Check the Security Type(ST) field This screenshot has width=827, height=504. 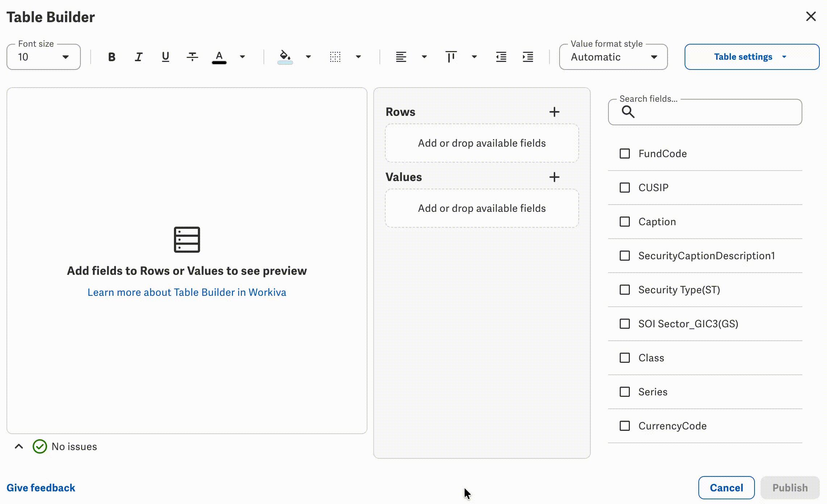[x=625, y=290]
